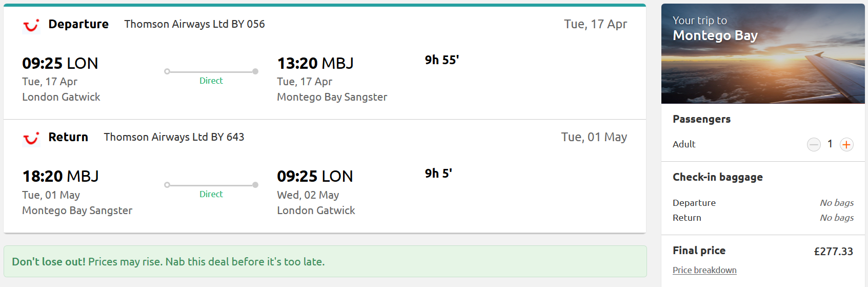This screenshot has height=287, width=868.
Task: Select the return flight route line
Action: tap(211, 185)
